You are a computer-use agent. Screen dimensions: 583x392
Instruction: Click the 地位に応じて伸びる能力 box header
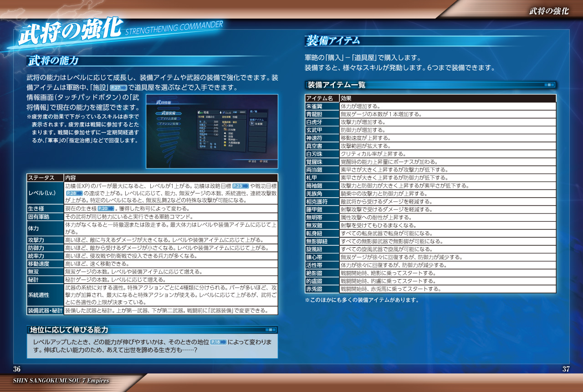click(152, 330)
